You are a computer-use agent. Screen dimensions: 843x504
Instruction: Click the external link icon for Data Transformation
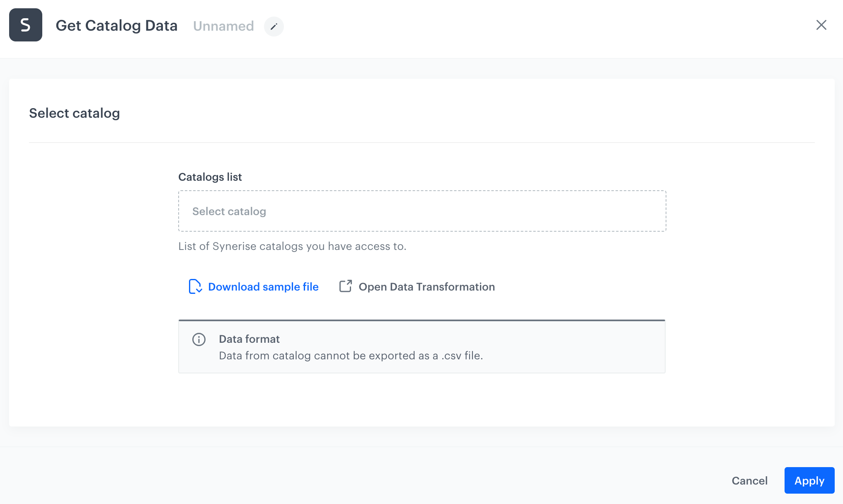point(345,286)
